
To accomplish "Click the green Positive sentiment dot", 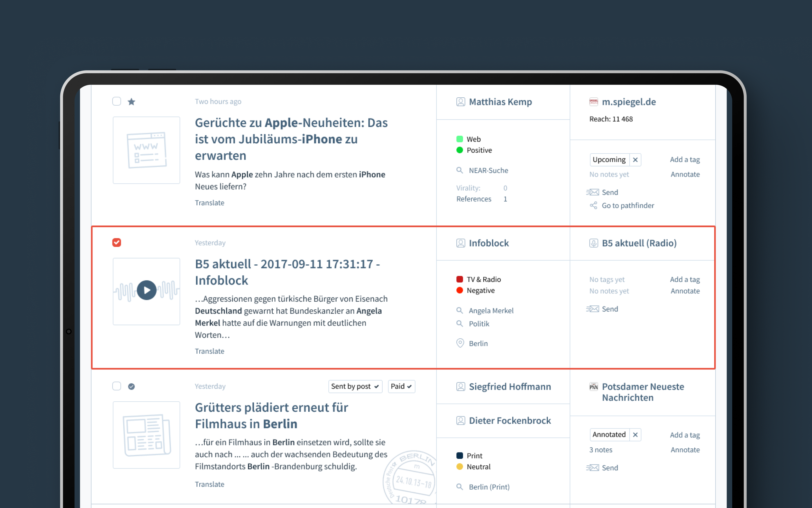I will (460, 150).
